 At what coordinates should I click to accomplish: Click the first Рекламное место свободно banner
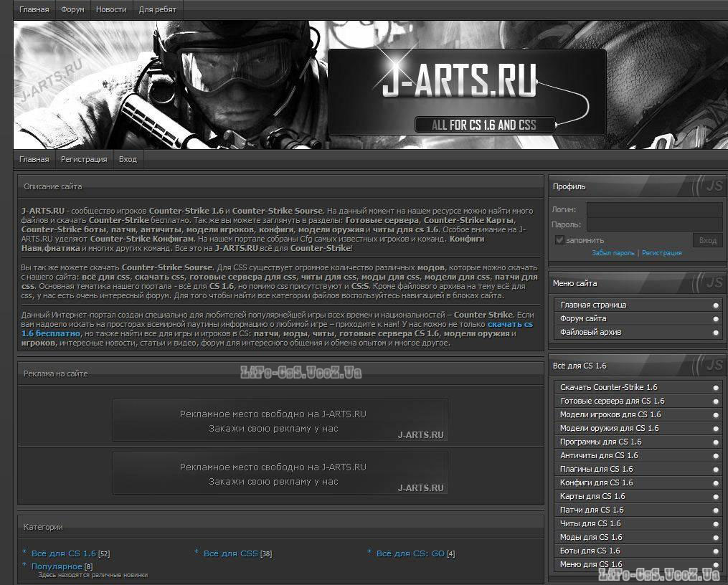(280, 420)
